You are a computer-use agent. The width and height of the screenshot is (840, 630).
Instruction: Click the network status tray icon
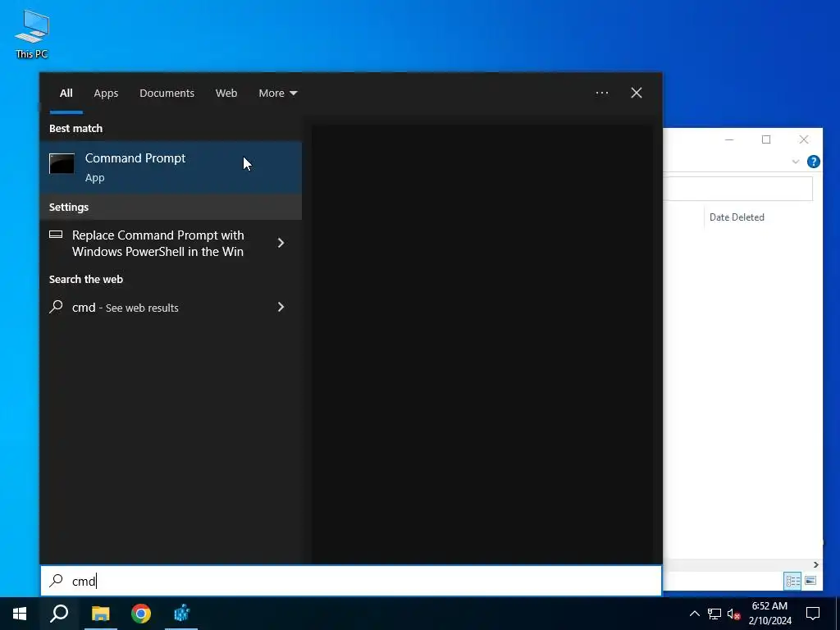[714, 614]
